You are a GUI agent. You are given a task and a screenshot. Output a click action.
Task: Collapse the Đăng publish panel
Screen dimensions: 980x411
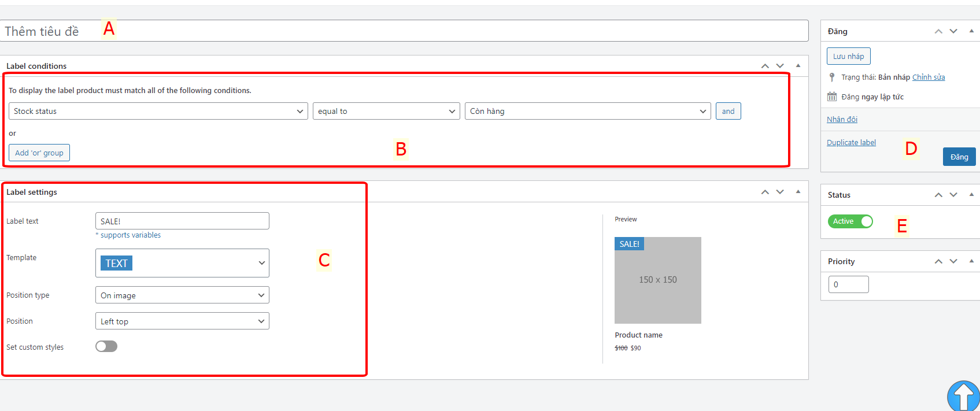tap(971, 31)
